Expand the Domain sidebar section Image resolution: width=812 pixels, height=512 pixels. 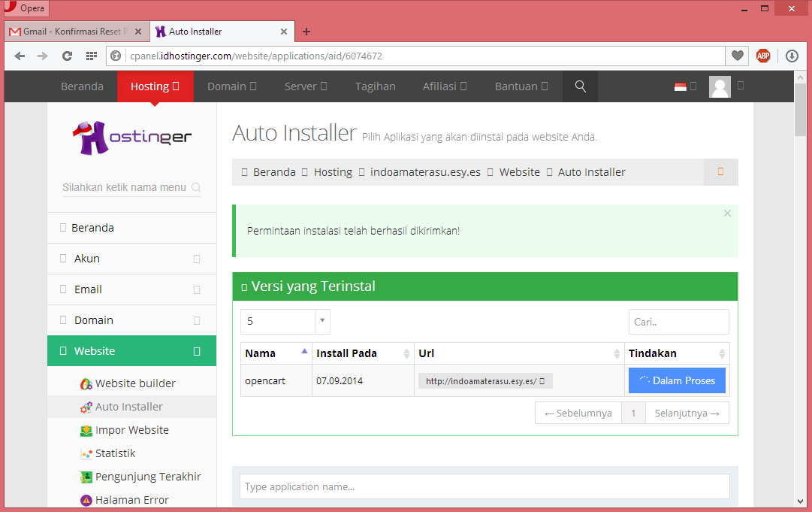pyautogui.click(x=131, y=320)
